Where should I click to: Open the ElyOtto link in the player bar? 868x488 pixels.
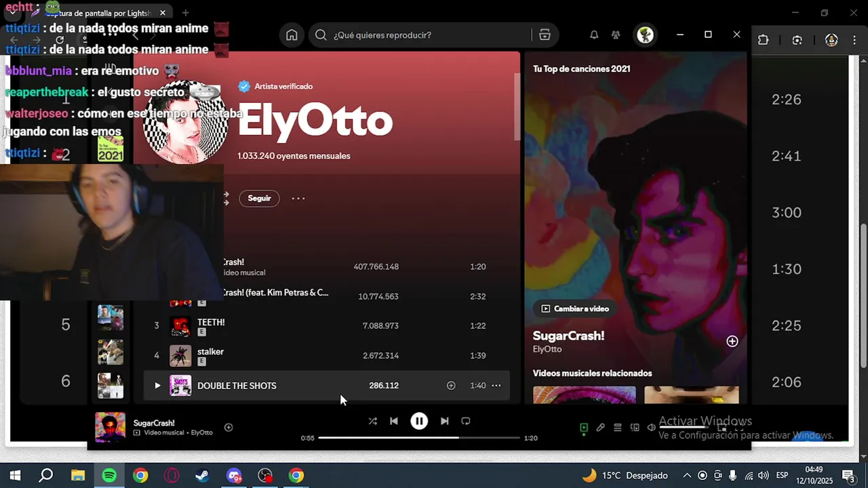click(202, 432)
